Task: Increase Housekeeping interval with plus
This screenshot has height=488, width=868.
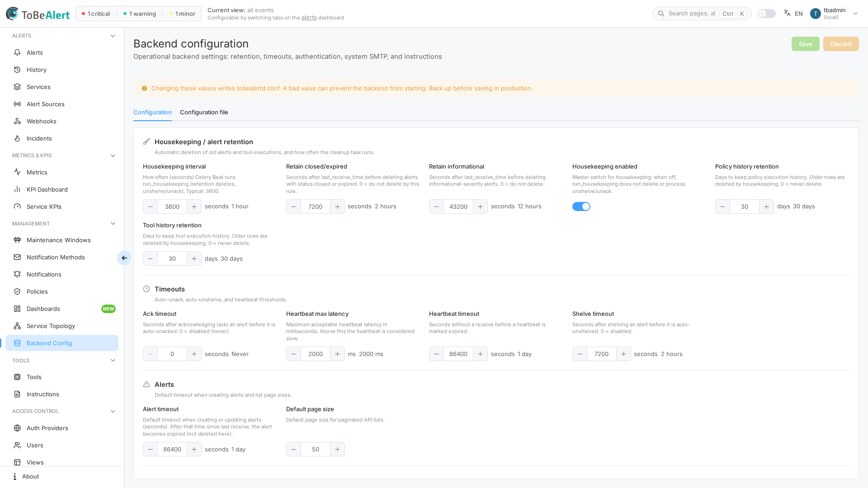Action: 194,206
